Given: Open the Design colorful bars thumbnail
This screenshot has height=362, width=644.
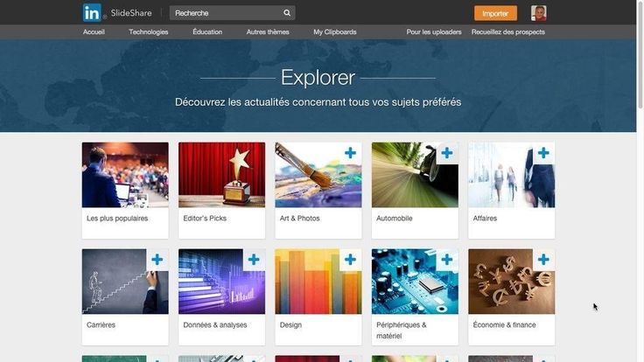Looking at the screenshot, I should coord(318,282).
